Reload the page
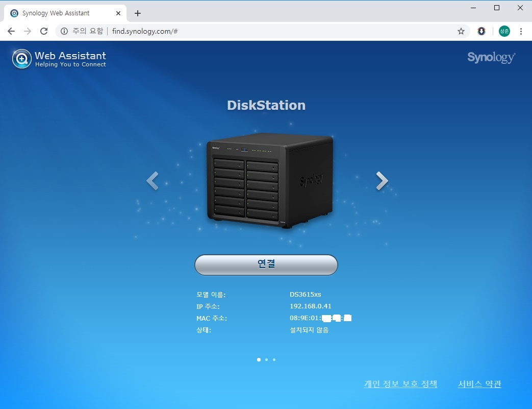The image size is (532, 409). click(44, 31)
